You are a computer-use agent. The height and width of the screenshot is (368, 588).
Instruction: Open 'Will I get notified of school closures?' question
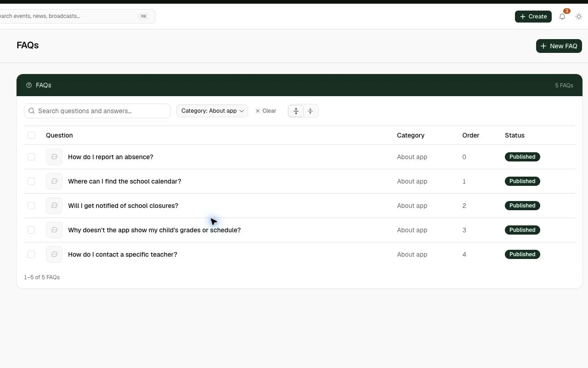coord(123,206)
